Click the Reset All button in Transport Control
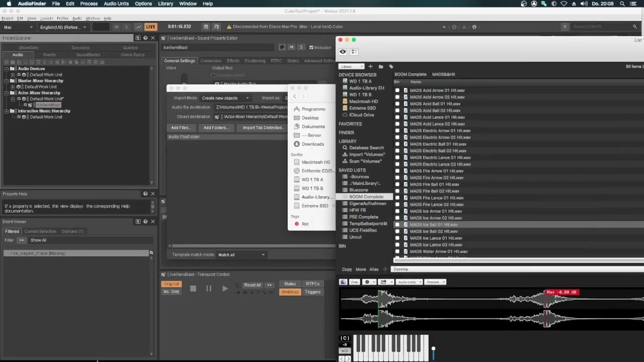The width and height of the screenshot is (644, 362). [x=253, y=285]
